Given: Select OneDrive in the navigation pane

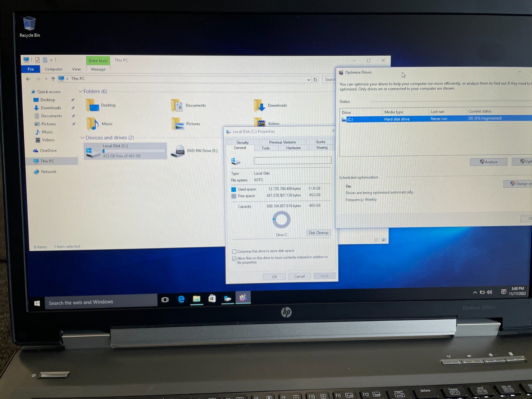Looking at the screenshot, I should point(45,150).
